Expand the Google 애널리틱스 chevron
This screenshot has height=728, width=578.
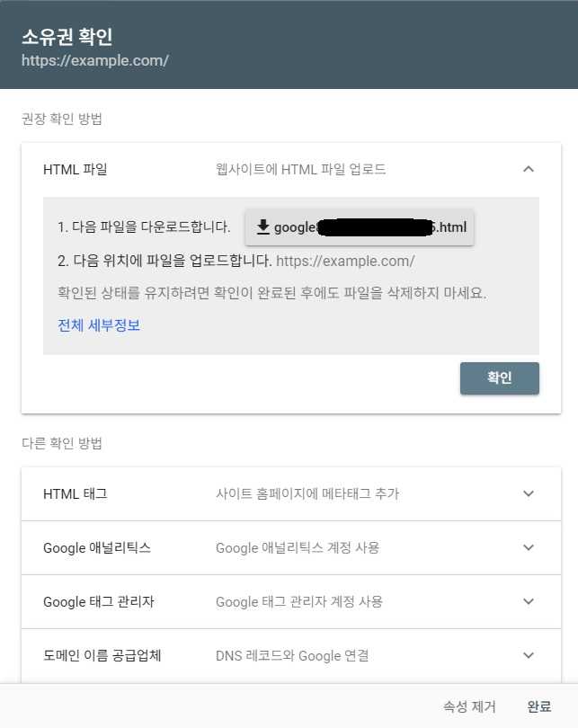529,547
